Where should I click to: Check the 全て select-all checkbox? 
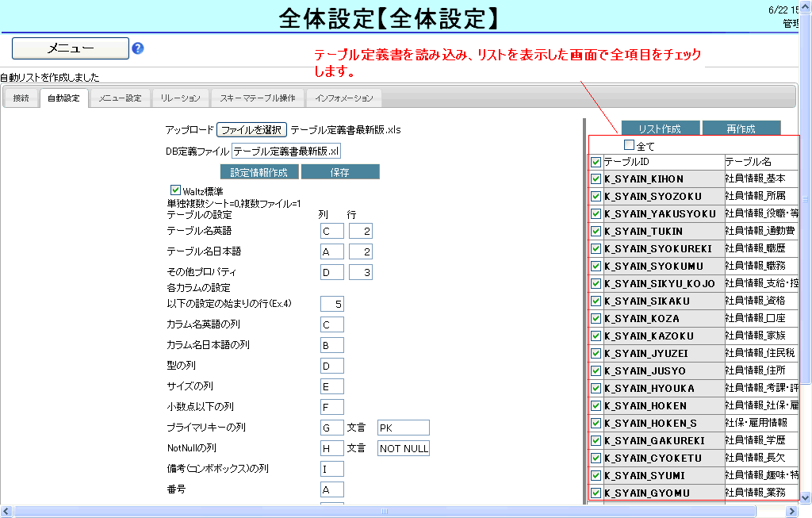(x=630, y=145)
